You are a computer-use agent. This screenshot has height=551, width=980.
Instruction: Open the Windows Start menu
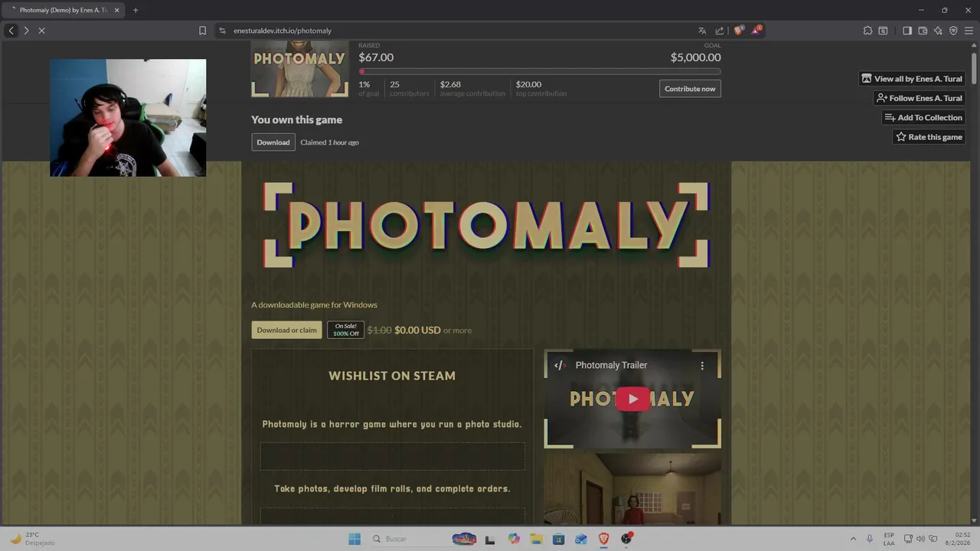pos(354,539)
